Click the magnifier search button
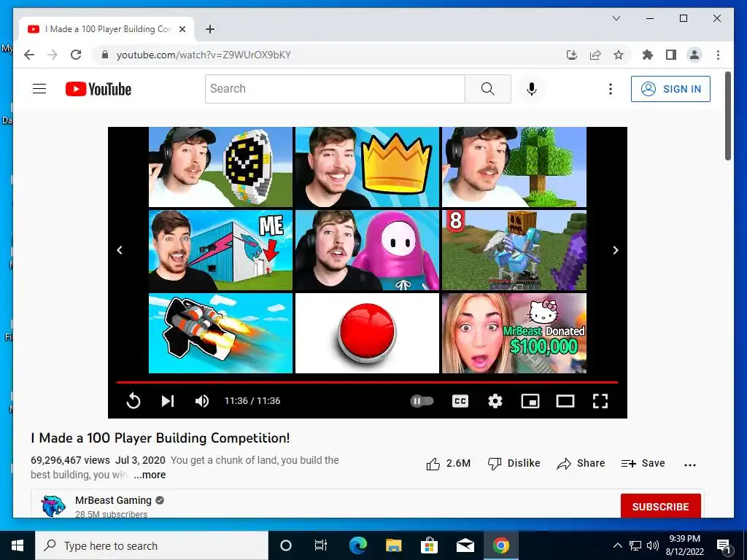This screenshot has width=747, height=560. point(487,88)
